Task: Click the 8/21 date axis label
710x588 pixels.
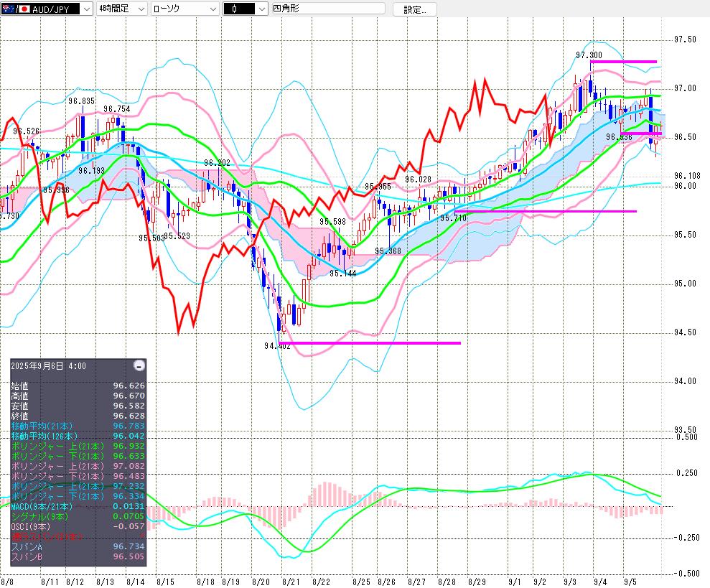Action: 291,582
